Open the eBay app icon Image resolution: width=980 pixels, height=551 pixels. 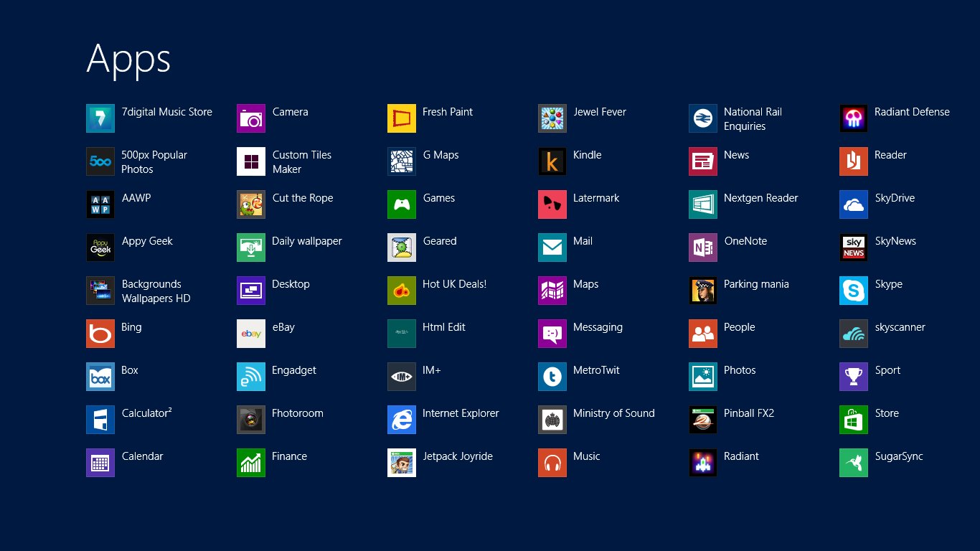click(251, 334)
